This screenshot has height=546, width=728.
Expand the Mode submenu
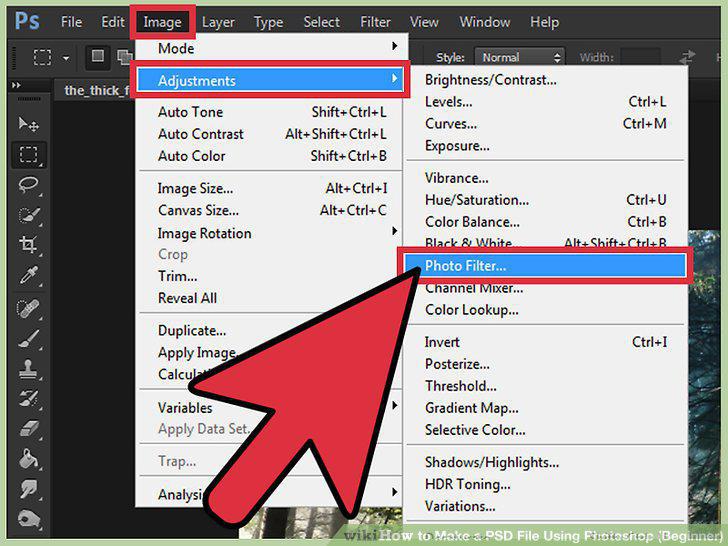point(274,48)
